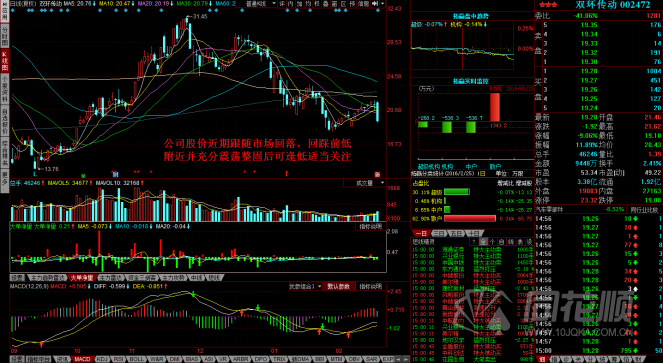The width and height of the screenshot is (663, 364).
Task: Click the 默认参数 button
Action: point(339,286)
